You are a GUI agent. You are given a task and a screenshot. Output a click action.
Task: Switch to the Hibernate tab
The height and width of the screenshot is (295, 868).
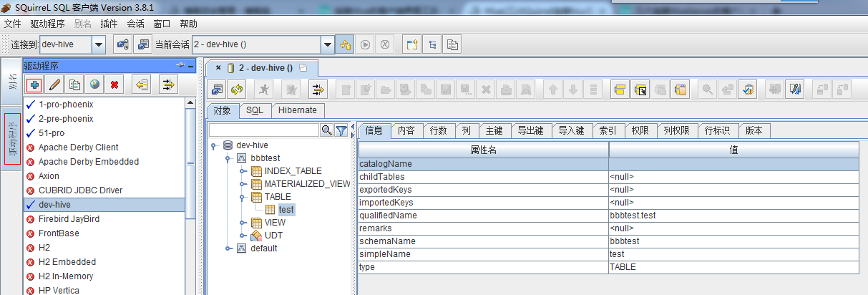pos(298,110)
